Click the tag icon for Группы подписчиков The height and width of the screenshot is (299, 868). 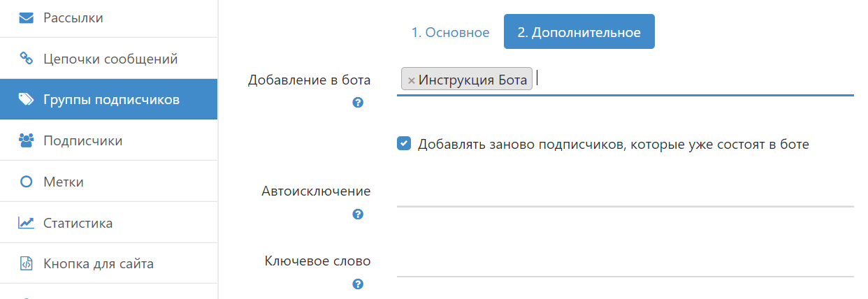pyautogui.click(x=26, y=99)
